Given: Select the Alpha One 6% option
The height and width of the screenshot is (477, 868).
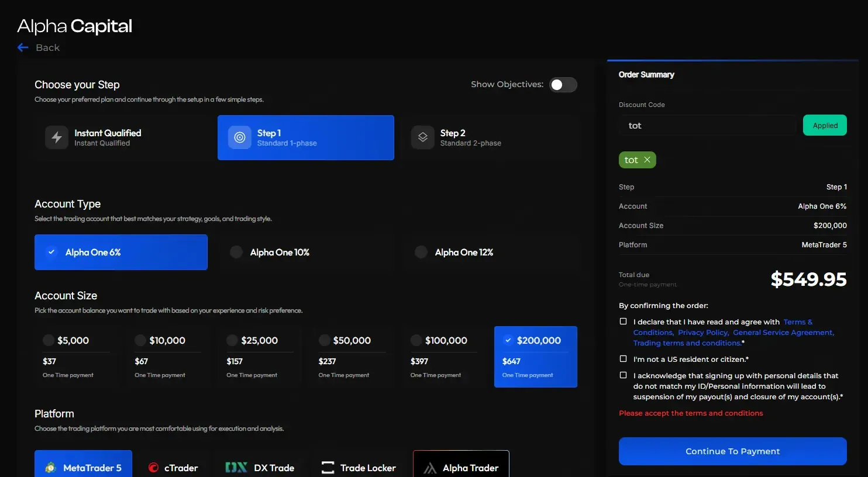Looking at the screenshot, I should (121, 253).
